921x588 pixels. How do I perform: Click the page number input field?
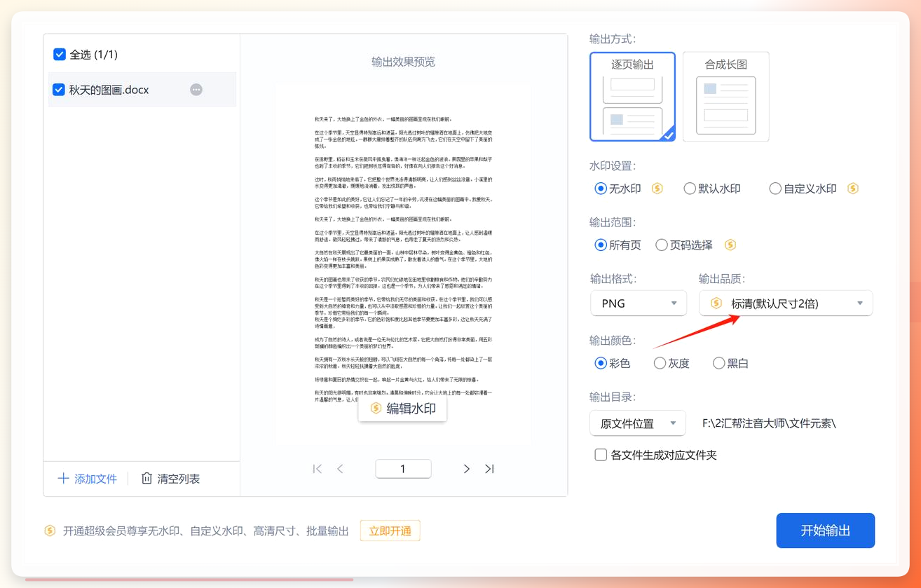tap(403, 469)
